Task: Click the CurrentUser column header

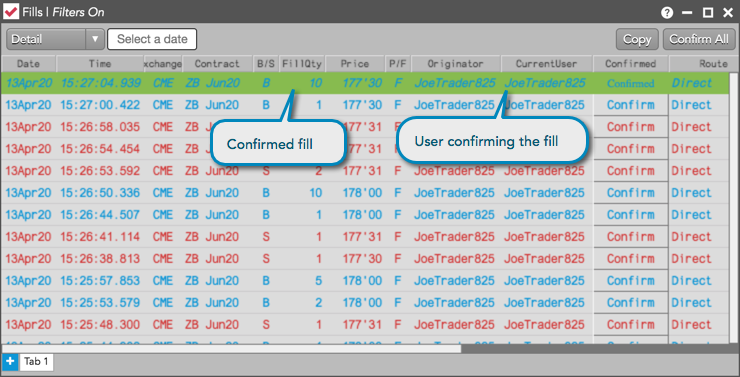Action: coord(546,64)
